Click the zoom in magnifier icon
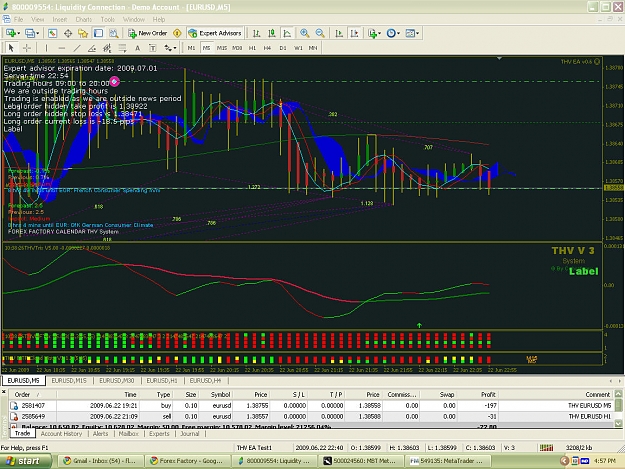This screenshot has height=469, width=625. [305, 33]
